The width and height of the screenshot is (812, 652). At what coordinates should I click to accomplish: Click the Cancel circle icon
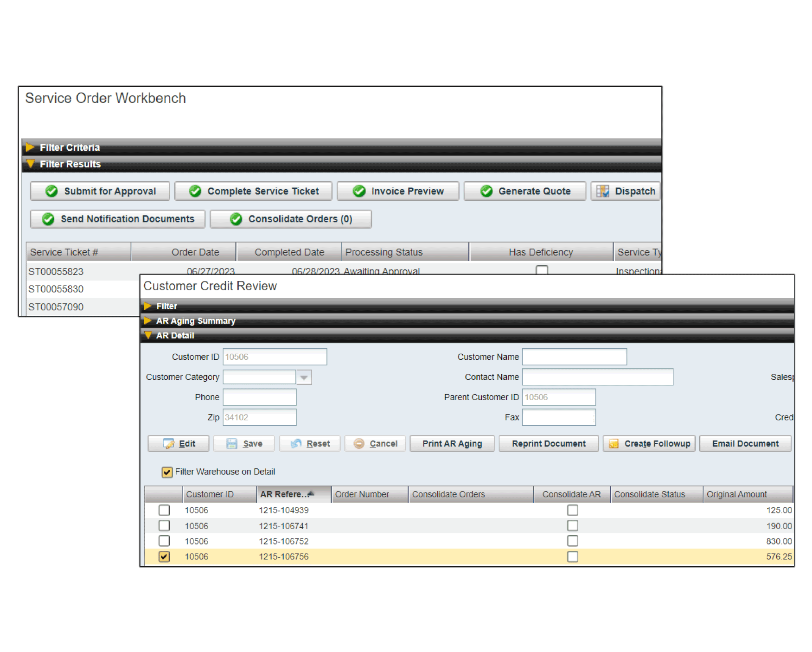pyautogui.click(x=359, y=444)
